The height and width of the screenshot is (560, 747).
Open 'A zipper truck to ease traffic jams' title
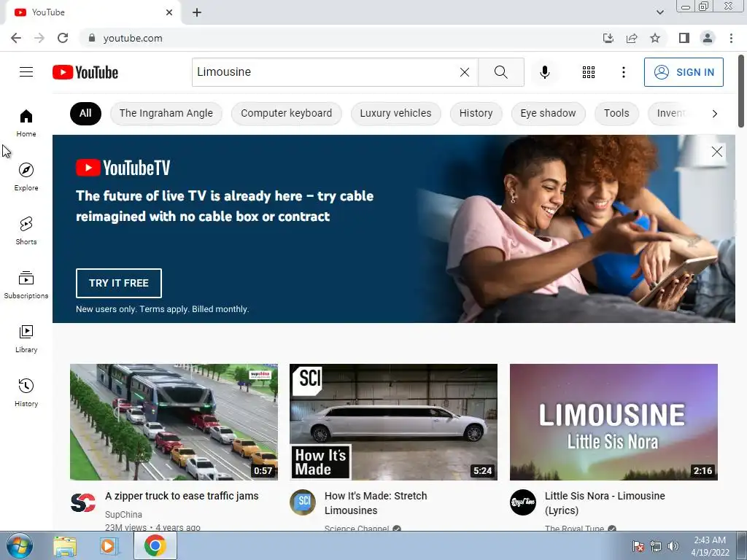(182, 496)
